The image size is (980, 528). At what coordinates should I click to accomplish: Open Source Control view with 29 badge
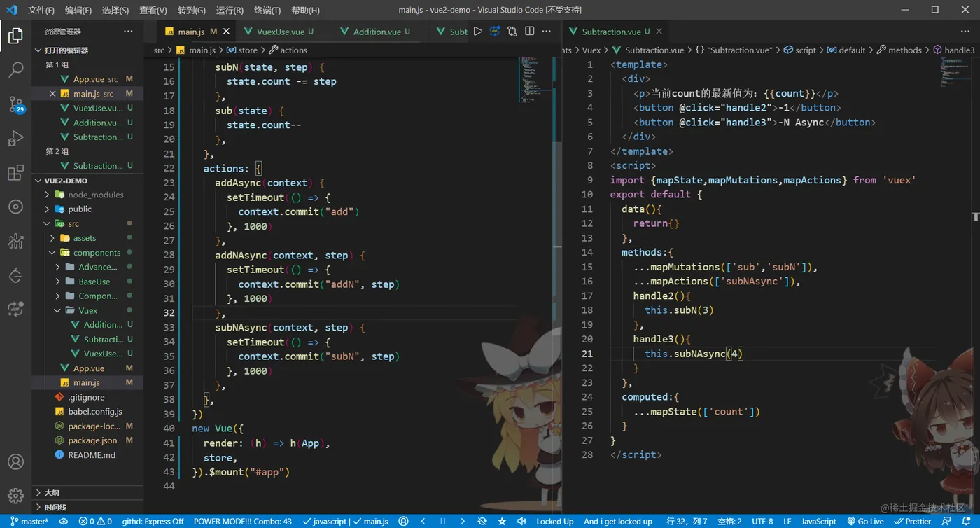[x=15, y=104]
